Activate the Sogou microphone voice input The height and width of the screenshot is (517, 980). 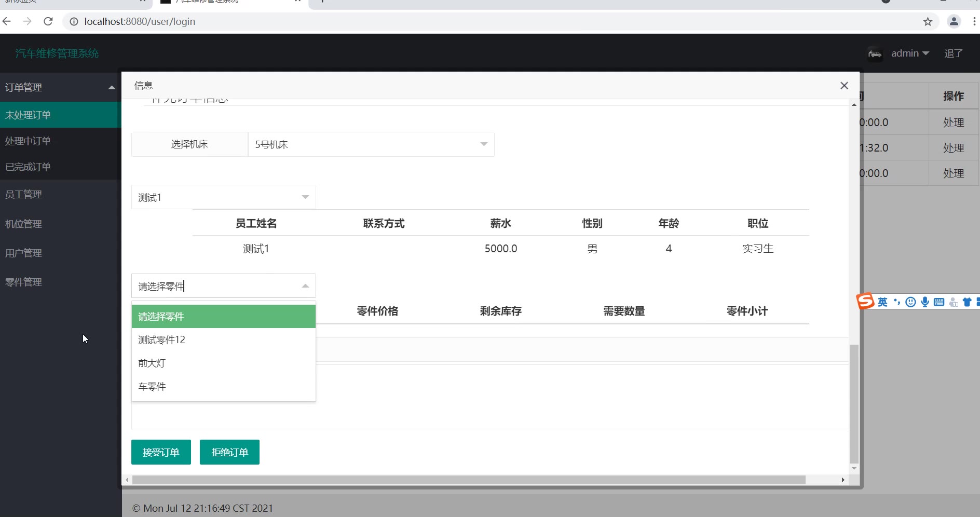click(925, 302)
